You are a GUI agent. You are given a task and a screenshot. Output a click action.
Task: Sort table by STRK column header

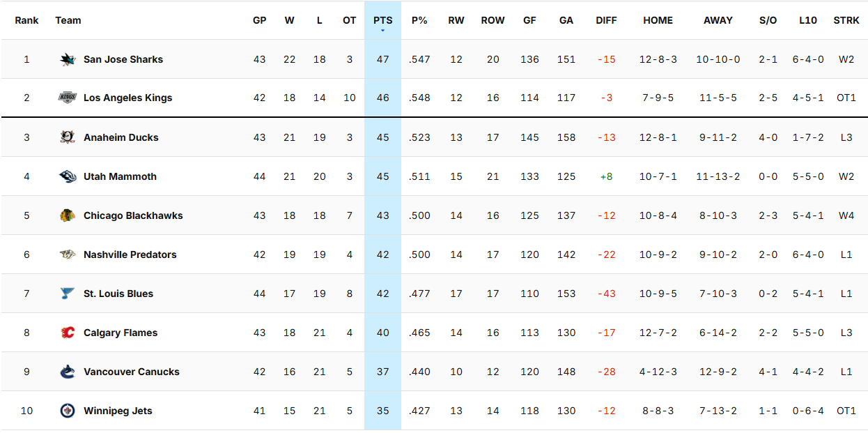pyautogui.click(x=846, y=20)
